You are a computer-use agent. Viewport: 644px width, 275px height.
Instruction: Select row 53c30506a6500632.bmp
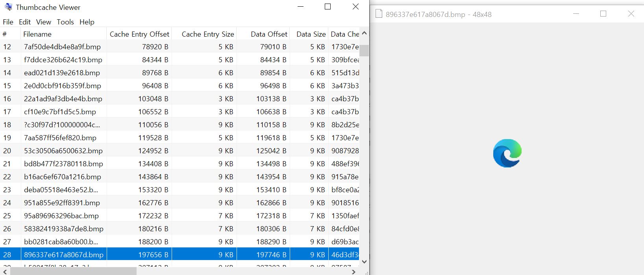click(x=180, y=151)
